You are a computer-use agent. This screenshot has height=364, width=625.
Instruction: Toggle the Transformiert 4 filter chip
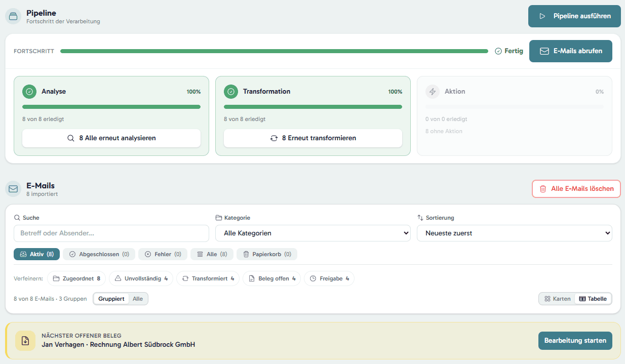click(208, 278)
